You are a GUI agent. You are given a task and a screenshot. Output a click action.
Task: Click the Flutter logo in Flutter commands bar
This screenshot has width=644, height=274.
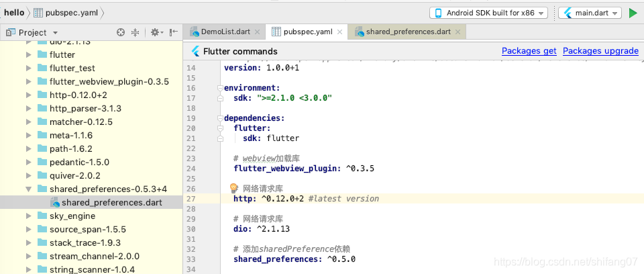pos(195,52)
